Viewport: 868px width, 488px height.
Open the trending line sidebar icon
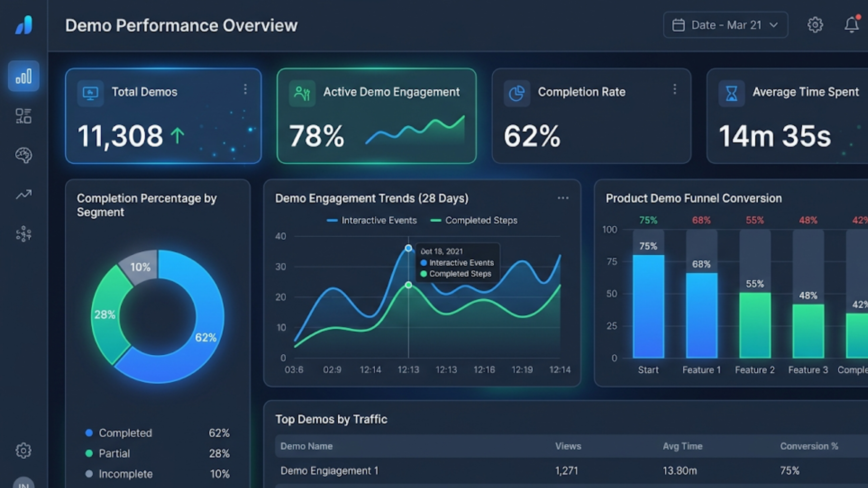(x=24, y=195)
